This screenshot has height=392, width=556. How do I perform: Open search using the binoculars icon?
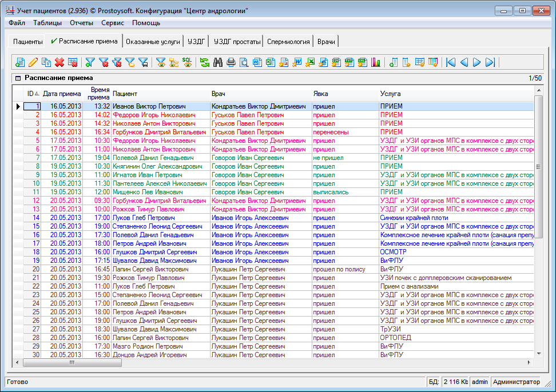click(217, 62)
